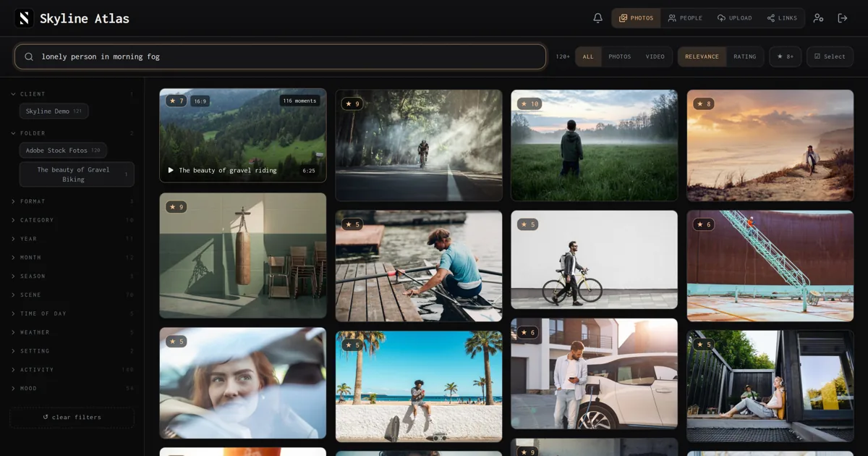Open the notifications bell

[x=597, y=18]
